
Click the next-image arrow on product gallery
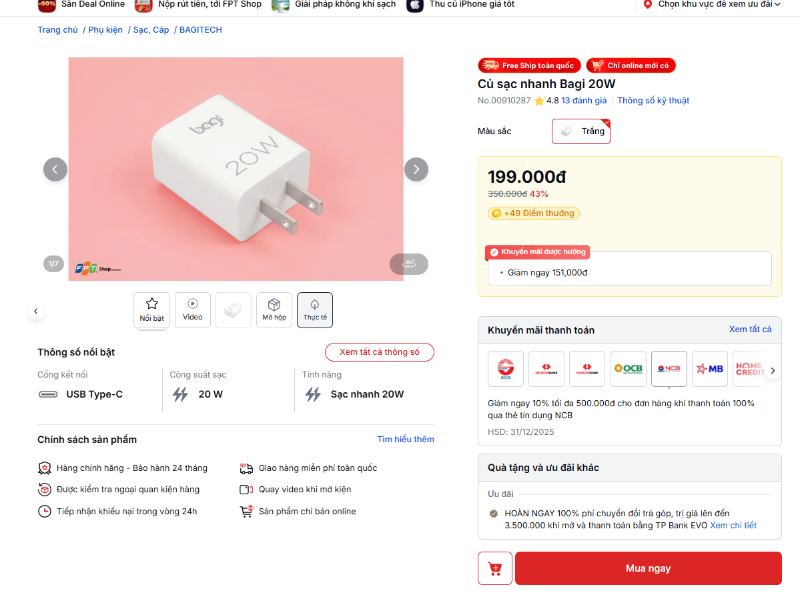point(416,169)
